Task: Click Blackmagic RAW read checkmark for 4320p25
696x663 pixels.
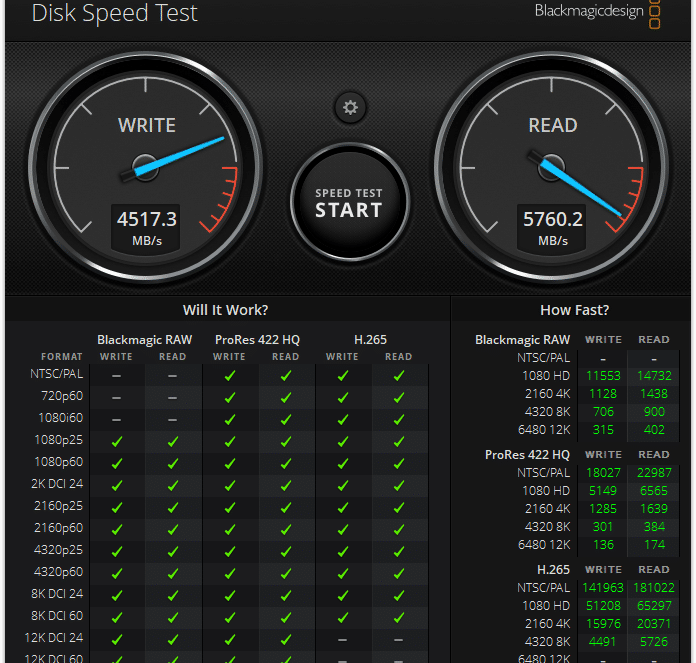Action: (173, 552)
